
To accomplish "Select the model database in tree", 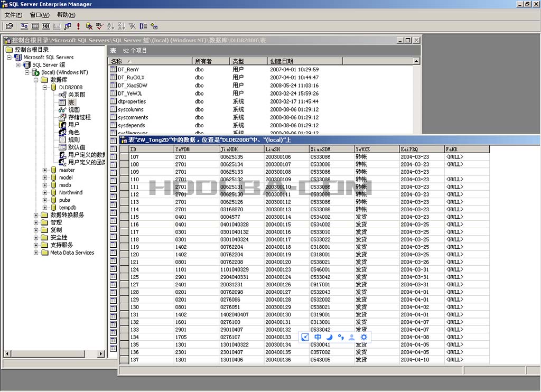I will tap(66, 178).
